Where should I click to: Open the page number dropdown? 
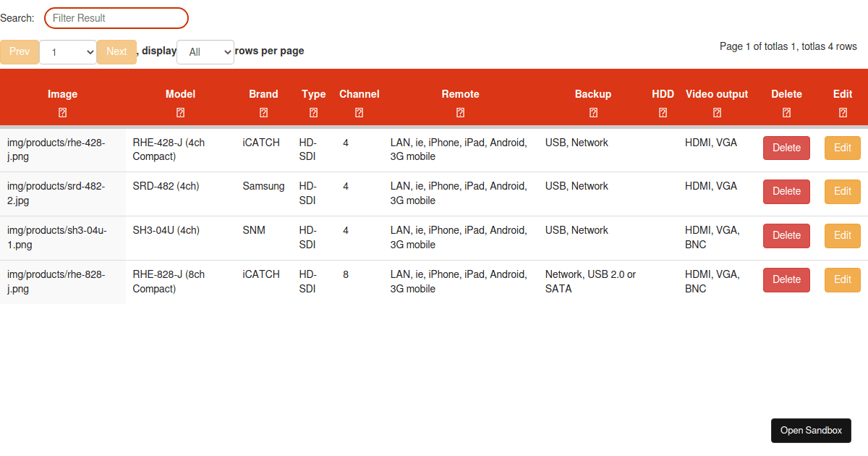tap(68, 52)
